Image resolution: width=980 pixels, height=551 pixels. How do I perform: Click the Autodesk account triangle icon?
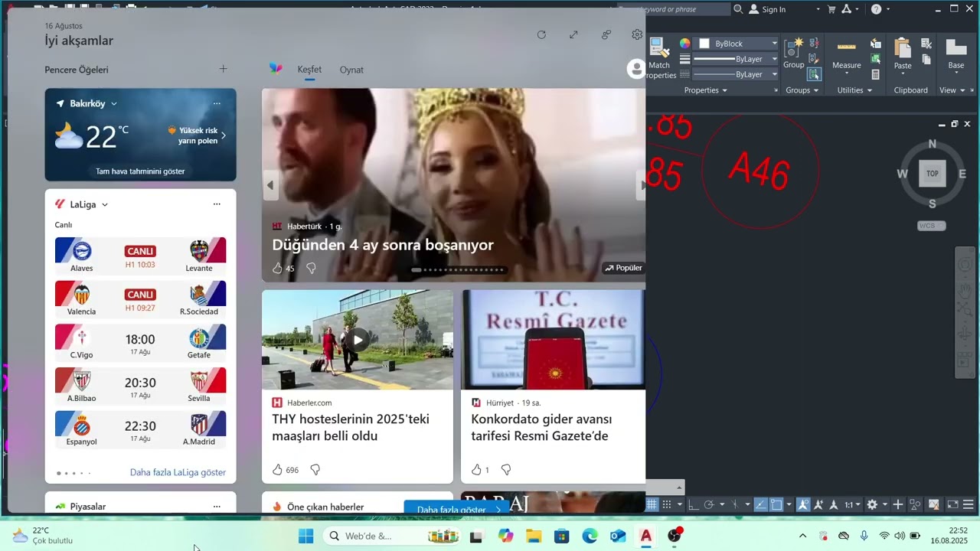click(846, 9)
